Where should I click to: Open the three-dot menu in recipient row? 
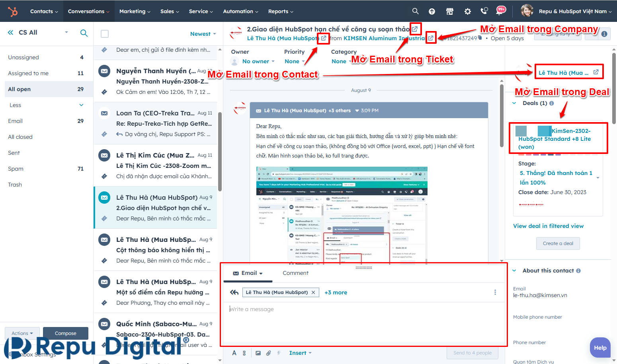click(x=495, y=292)
